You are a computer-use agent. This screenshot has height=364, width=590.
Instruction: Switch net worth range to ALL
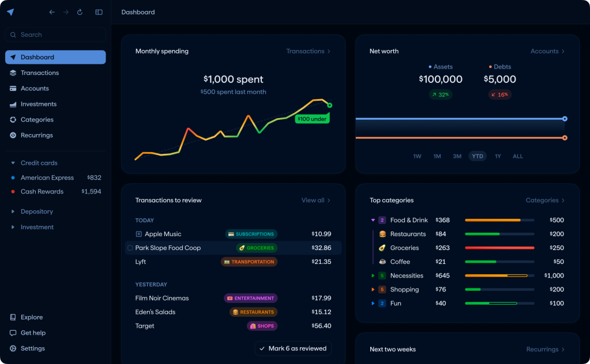tap(517, 156)
